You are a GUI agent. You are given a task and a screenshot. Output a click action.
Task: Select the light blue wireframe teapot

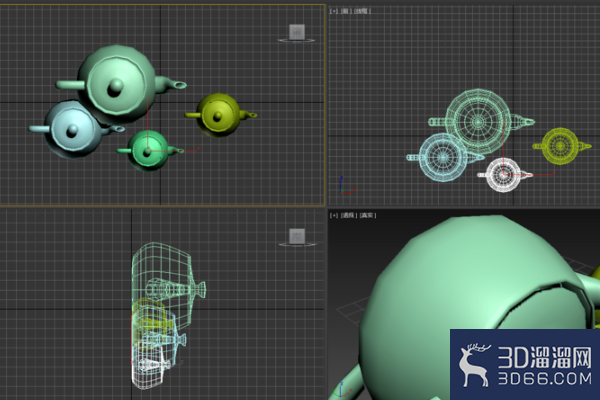(443, 157)
